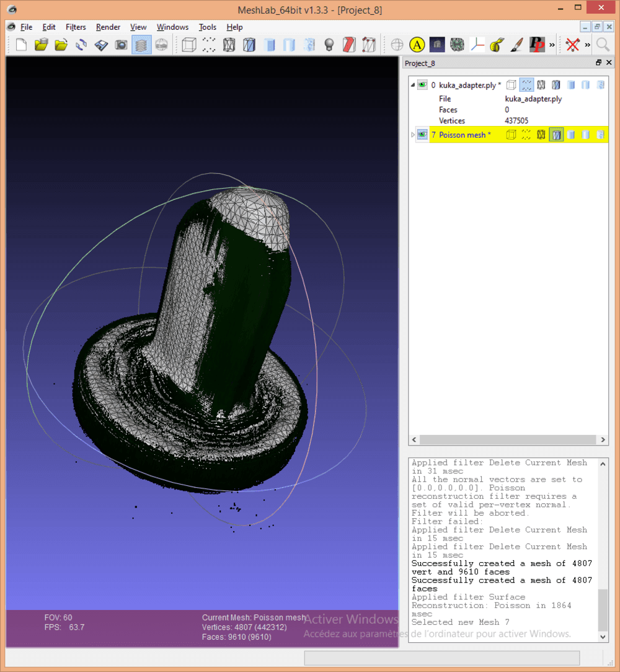The width and height of the screenshot is (620, 672).
Task: Click the Measuring Tool tape icon
Action: [497, 45]
